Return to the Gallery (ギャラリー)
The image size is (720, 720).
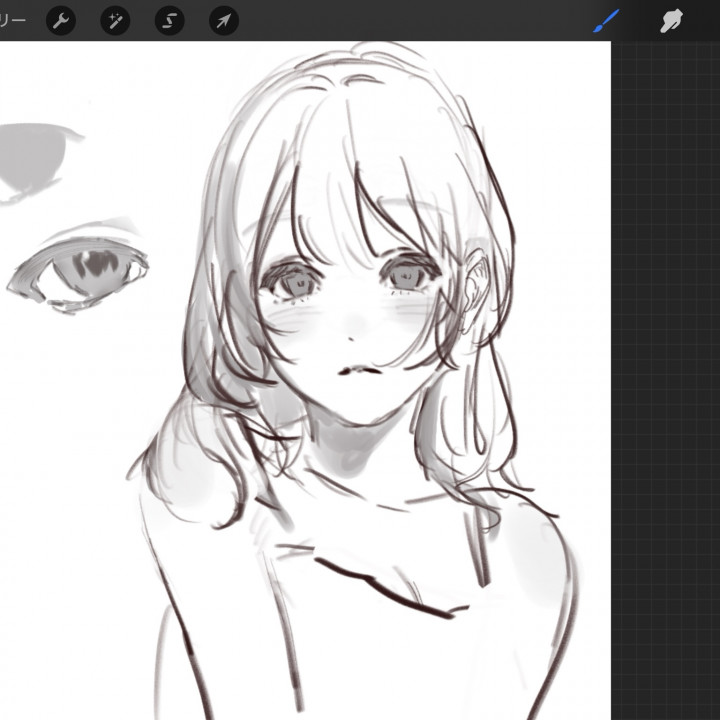pos(12,21)
